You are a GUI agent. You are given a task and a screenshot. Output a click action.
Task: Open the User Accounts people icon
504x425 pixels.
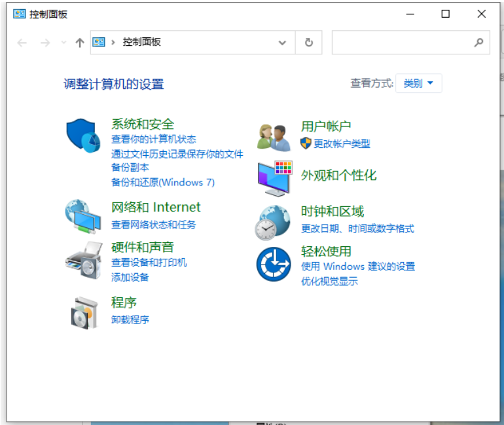(273, 137)
